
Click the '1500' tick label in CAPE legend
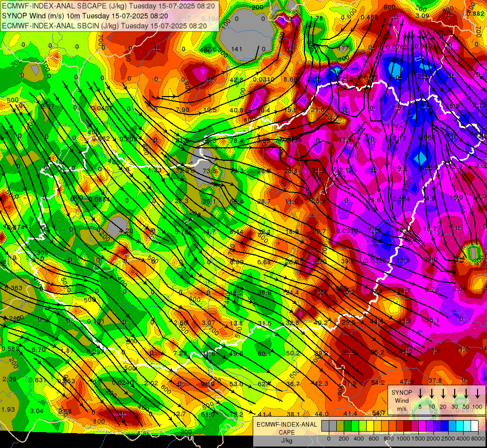pos(418,439)
